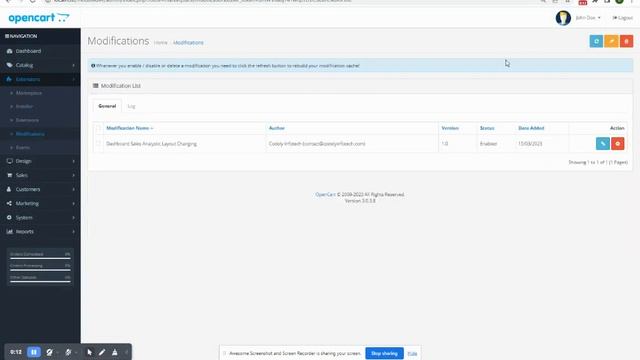Click the Hide link in sharing bar
This screenshot has height=360, width=640.
click(x=412, y=353)
